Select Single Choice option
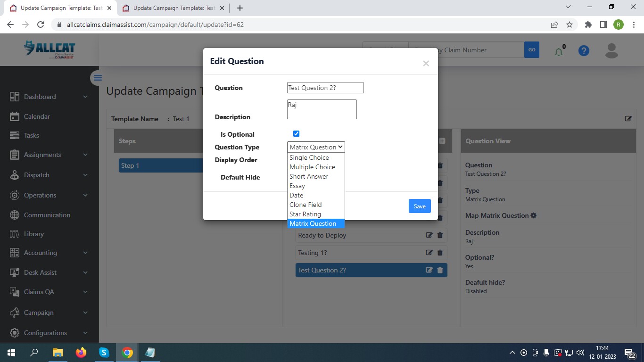 (x=316, y=157)
